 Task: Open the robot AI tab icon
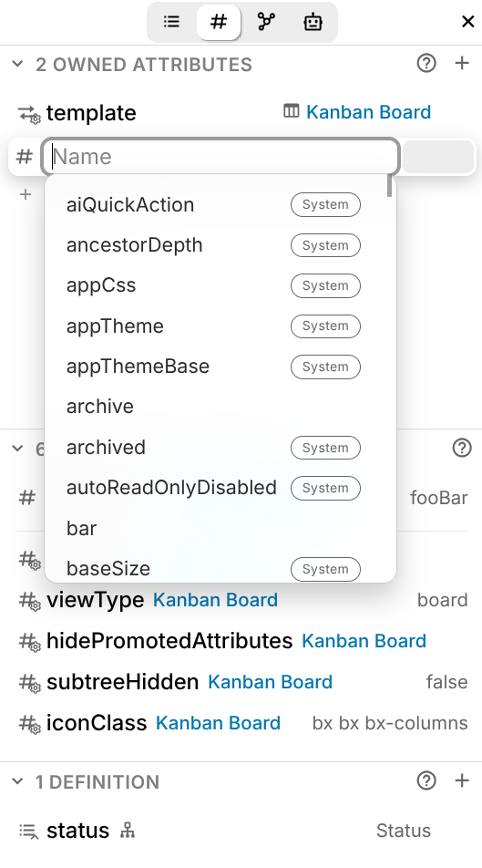313,22
